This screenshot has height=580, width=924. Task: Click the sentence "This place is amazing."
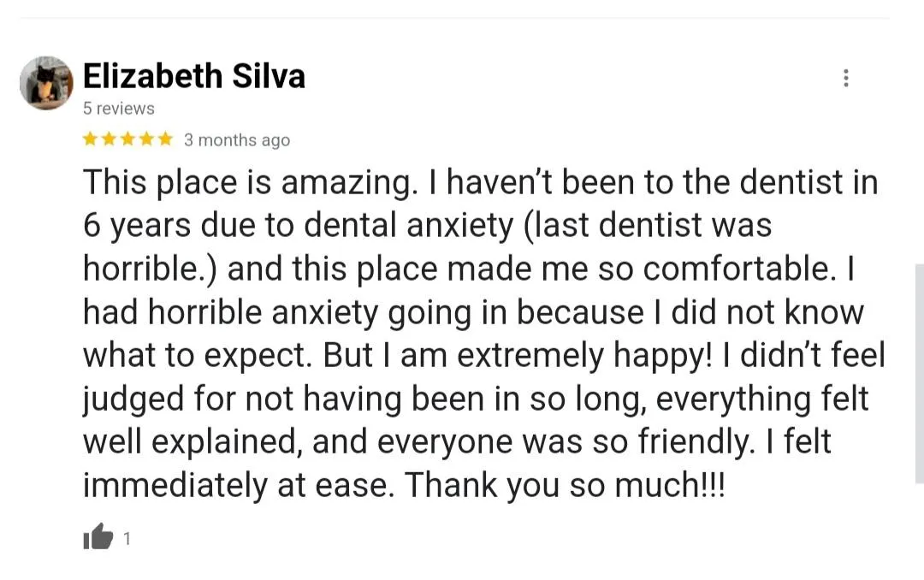point(251,183)
